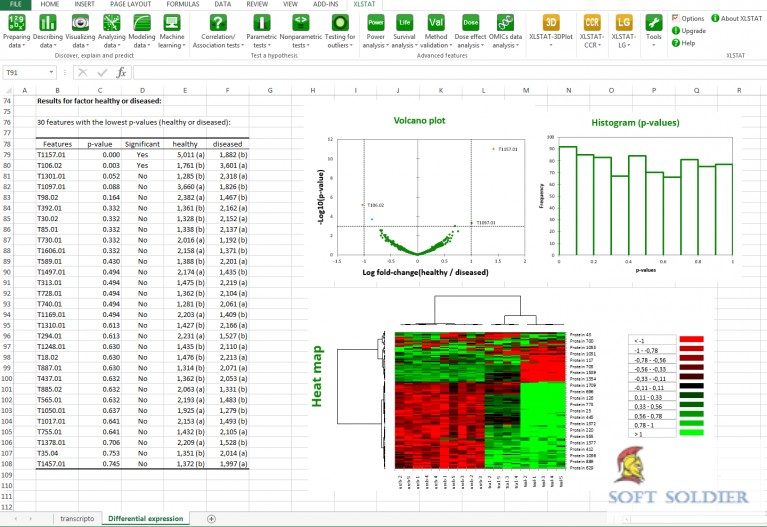
Task: Click cell containing T106.02
Action: pos(57,165)
